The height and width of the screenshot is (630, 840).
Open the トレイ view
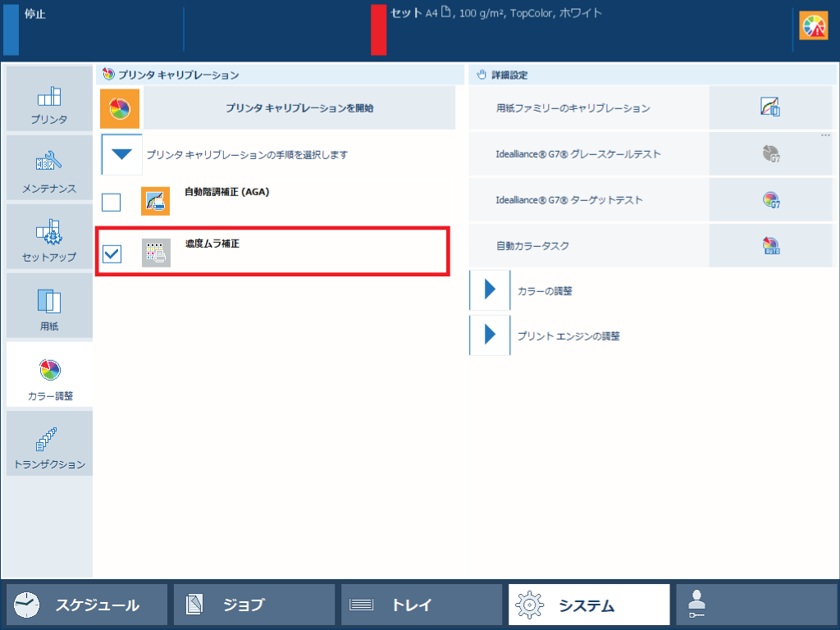422,605
